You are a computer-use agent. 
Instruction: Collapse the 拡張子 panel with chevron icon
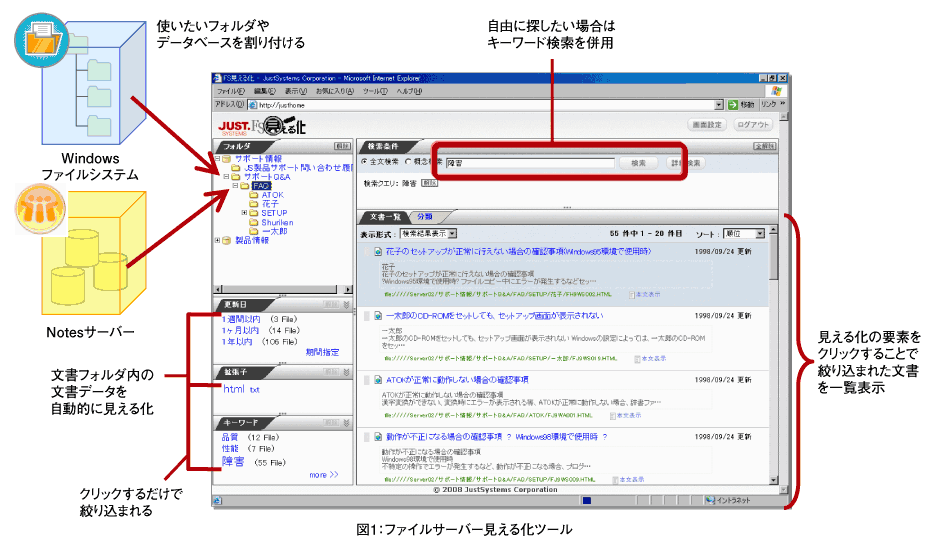coord(346,372)
